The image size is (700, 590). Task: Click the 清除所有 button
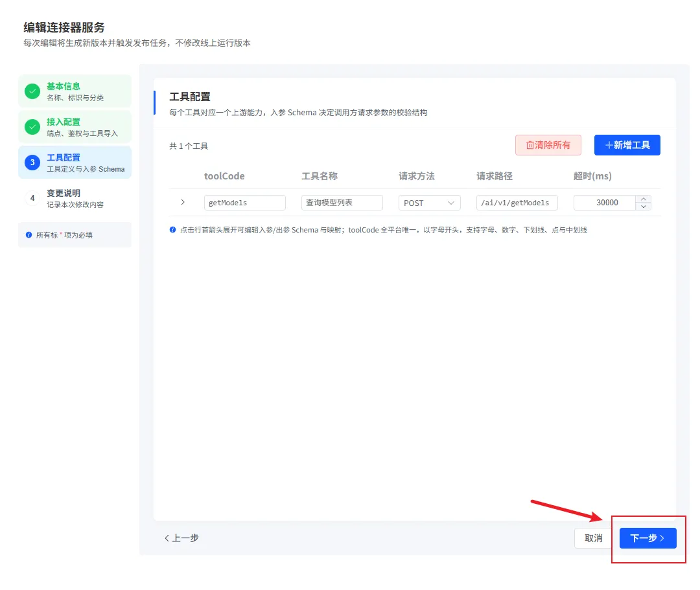[x=548, y=145]
